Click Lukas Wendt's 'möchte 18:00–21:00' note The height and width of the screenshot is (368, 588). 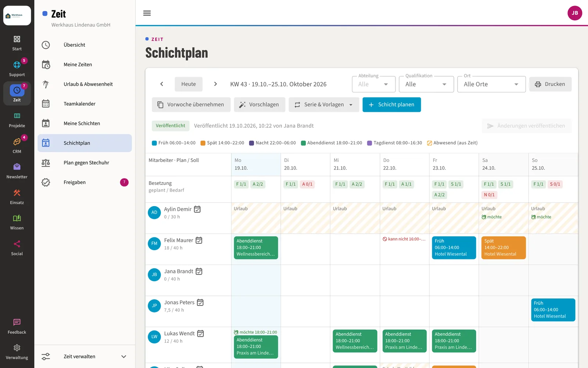pyautogui.click(x=256, y=332)
